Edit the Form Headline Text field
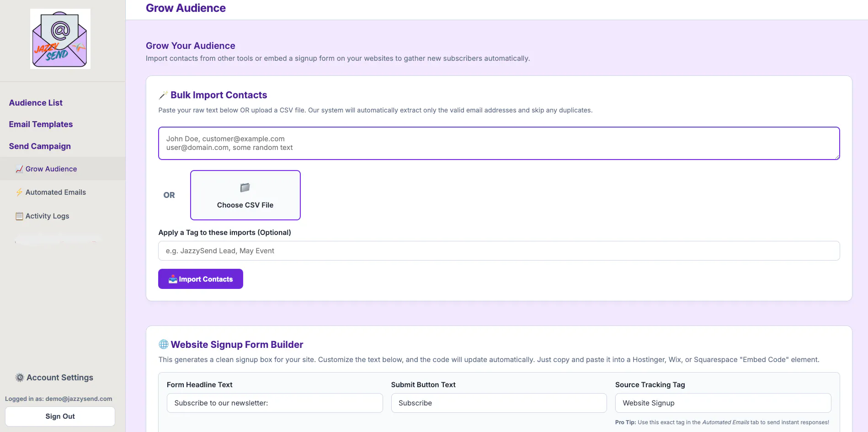The width and height of the screenshot is (868, 432). pyautogui.click(x=275, y=403)
